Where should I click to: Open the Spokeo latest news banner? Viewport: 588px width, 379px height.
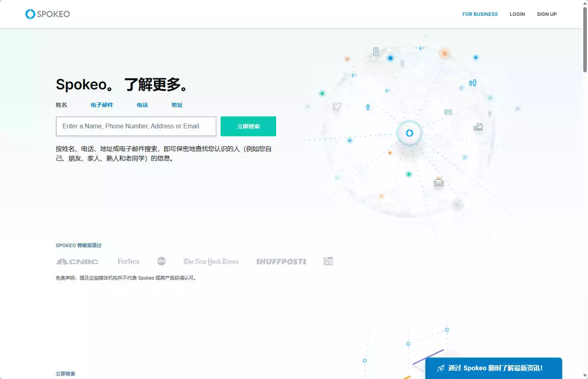coord(494,368)
